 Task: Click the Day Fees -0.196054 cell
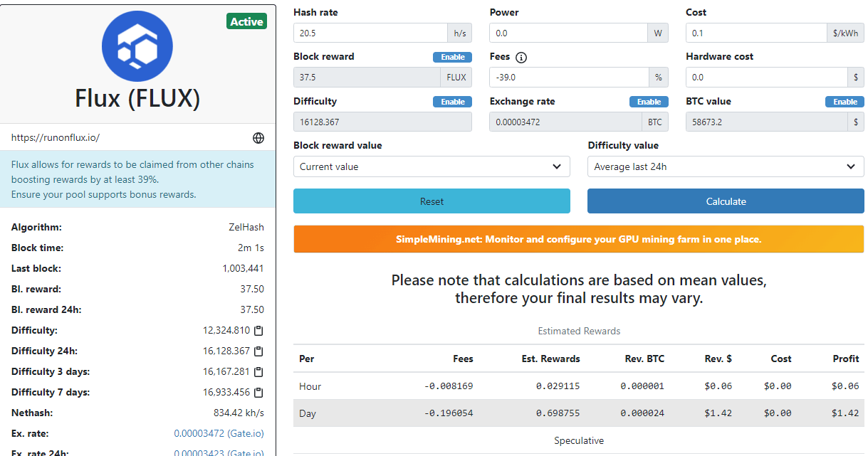tap(449, 413)
